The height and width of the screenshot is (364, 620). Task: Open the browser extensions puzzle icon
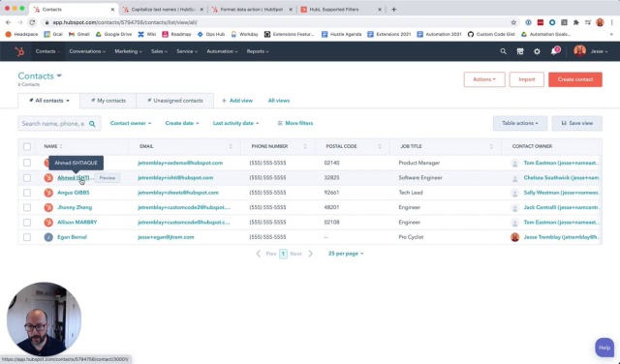coord(575,22)
